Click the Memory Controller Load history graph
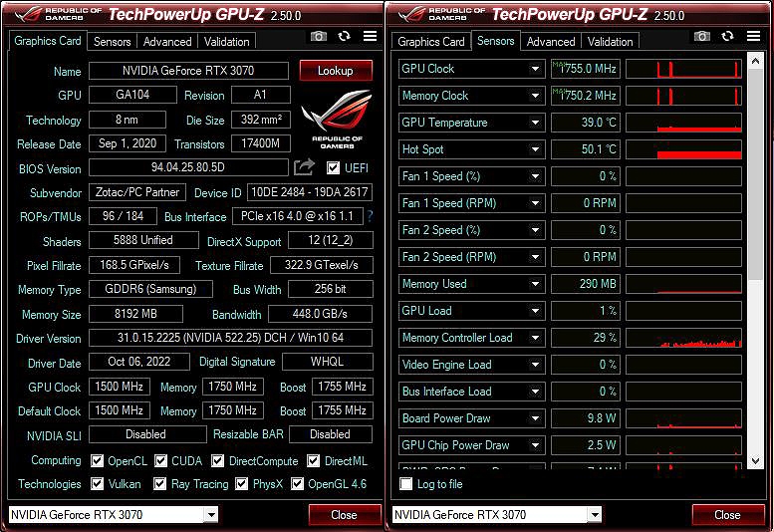774x532 pixels. click(683, 338)
